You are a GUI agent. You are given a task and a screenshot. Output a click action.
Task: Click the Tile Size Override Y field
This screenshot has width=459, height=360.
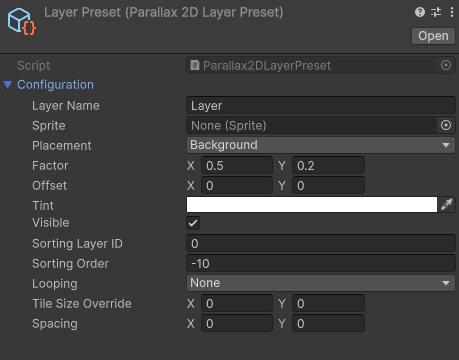pyautogui.click(x=328, y=304)
